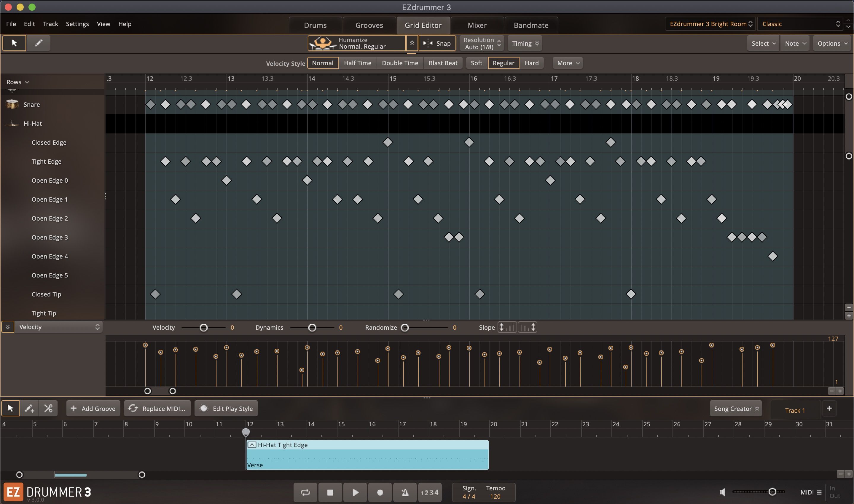Collapse the Hi-Hat Tight Edge block arrow
The image size is (854, 504).
[x=252, y=445]
